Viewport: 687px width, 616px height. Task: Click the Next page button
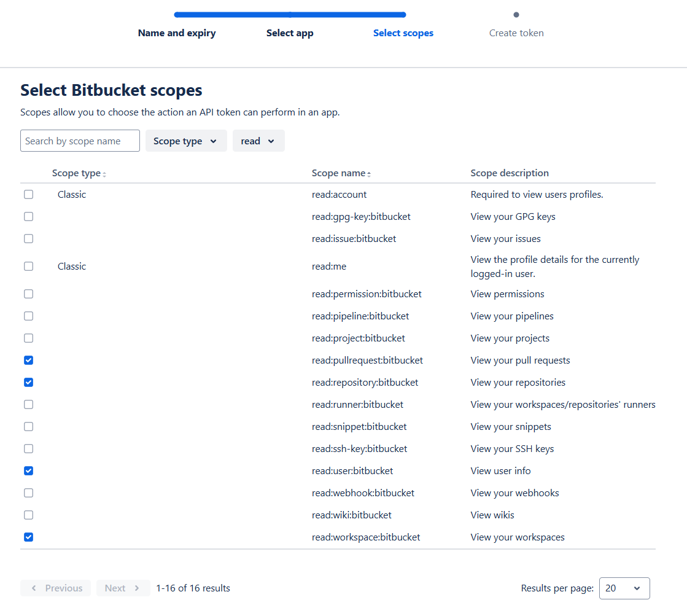(123, 588)
